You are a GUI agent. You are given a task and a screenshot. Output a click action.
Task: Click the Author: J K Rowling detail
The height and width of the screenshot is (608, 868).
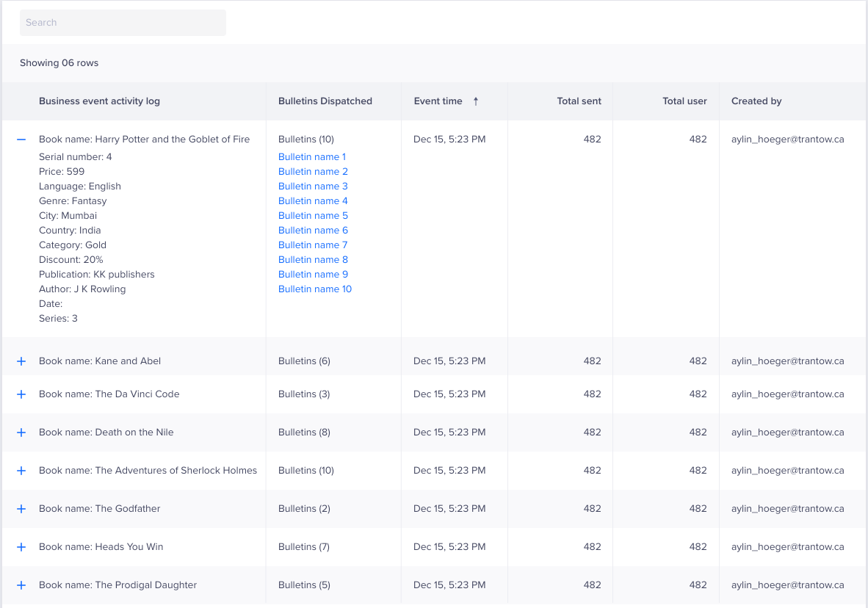pyautogui.click(x=82, y=289)
